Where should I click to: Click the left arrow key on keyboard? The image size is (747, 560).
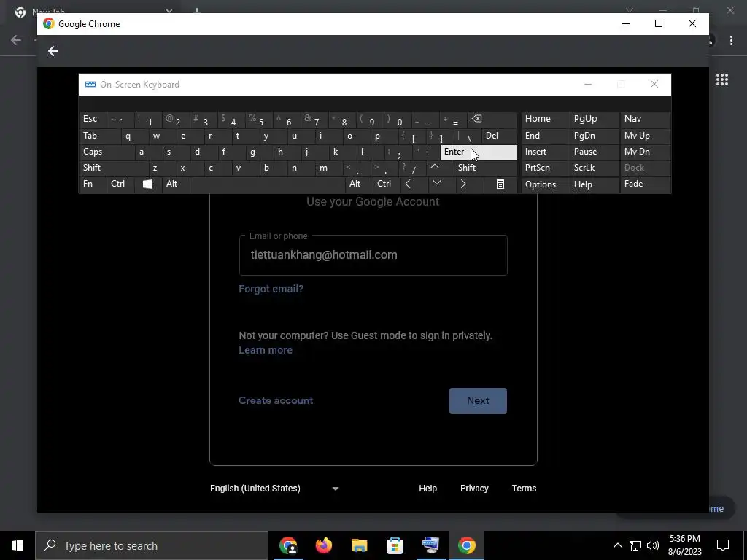coord(408,184)
